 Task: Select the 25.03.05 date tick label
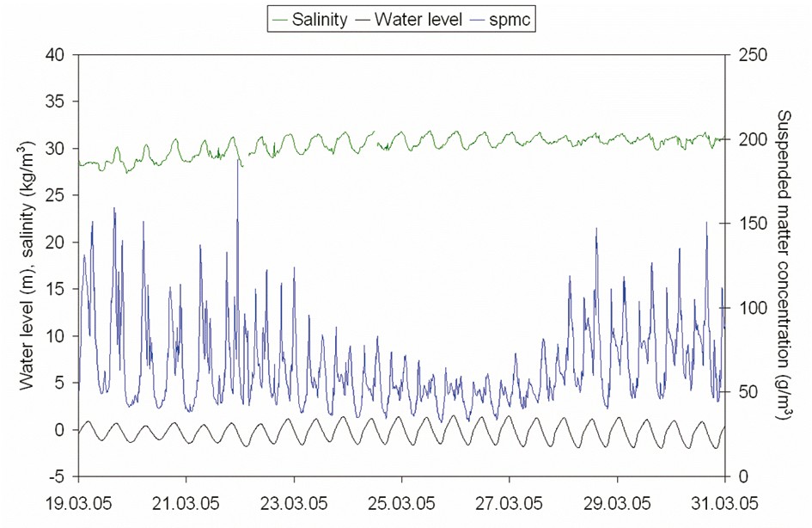click(x=401, y=499)
